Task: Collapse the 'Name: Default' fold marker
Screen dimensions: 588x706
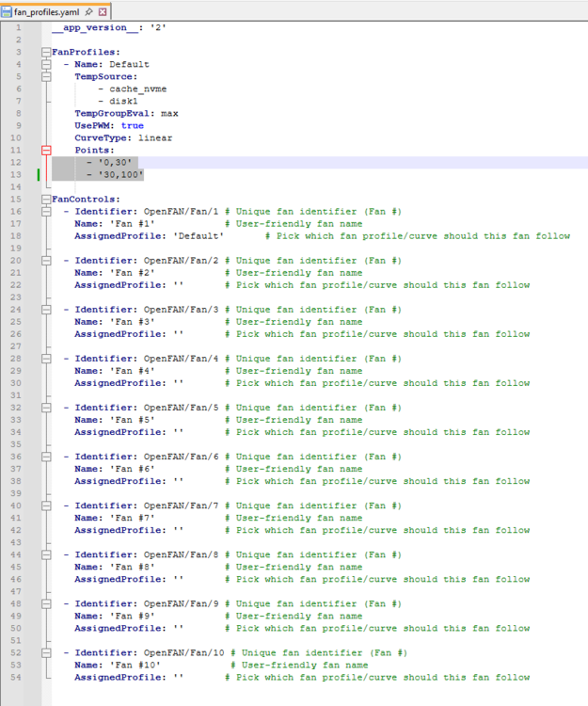Action: coord(46,64)
